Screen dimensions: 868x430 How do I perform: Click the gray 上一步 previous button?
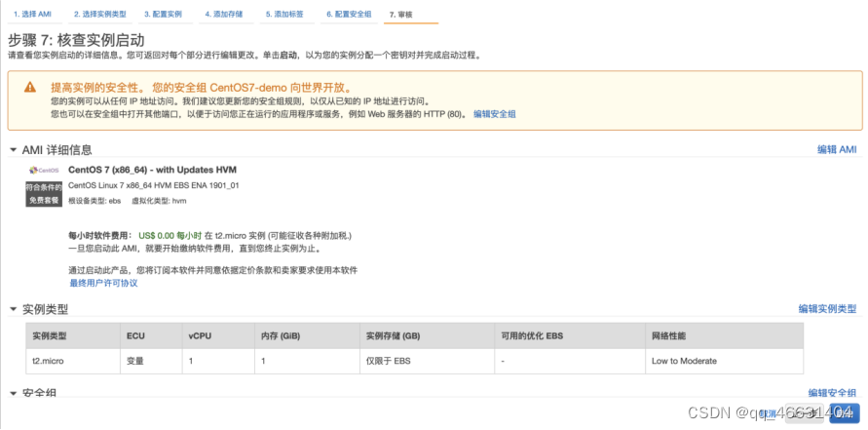tap(806, 413)
